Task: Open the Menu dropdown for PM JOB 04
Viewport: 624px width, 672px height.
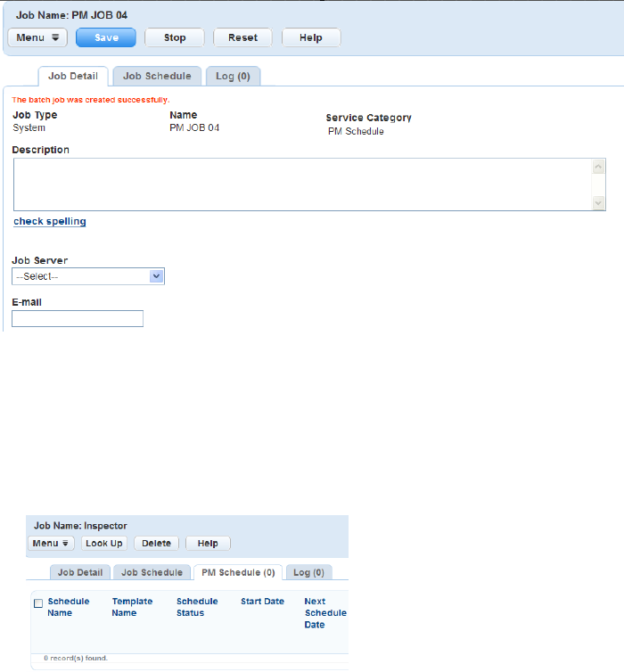Action: [37, 37]
